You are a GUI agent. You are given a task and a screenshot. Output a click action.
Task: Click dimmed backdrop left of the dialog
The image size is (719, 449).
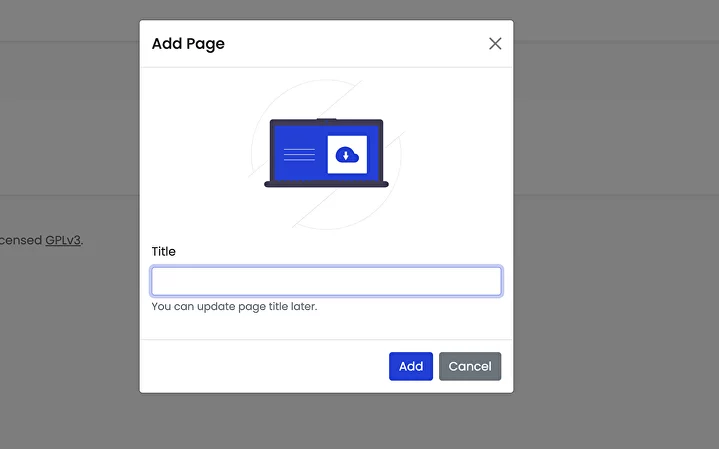point(70,330)
